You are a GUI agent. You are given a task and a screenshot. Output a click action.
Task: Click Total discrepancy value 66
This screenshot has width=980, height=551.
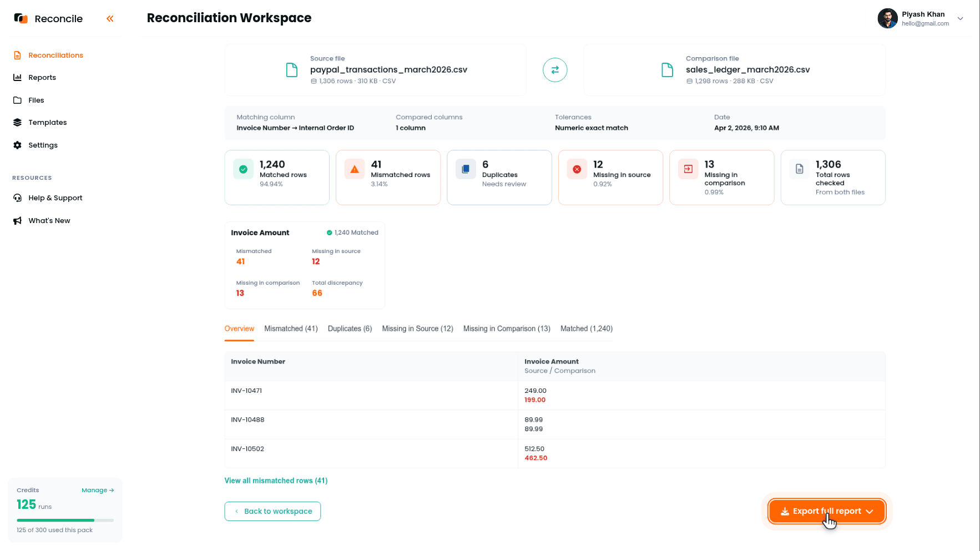317,294
